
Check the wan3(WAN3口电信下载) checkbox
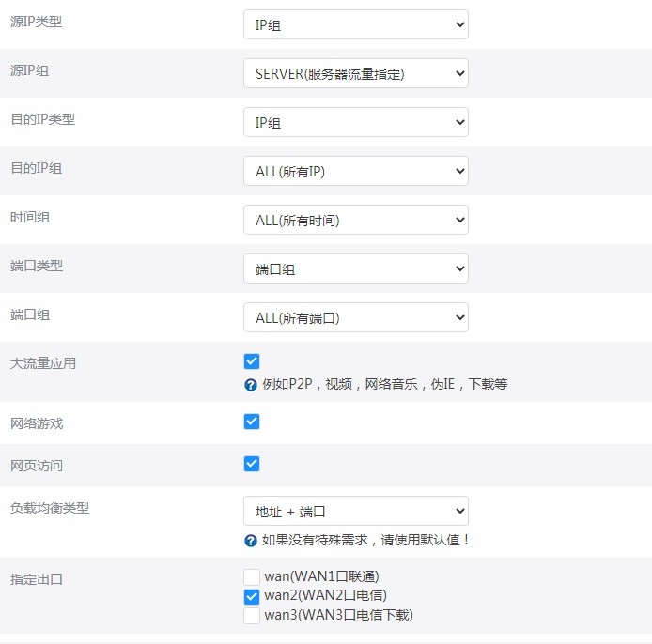252,616
